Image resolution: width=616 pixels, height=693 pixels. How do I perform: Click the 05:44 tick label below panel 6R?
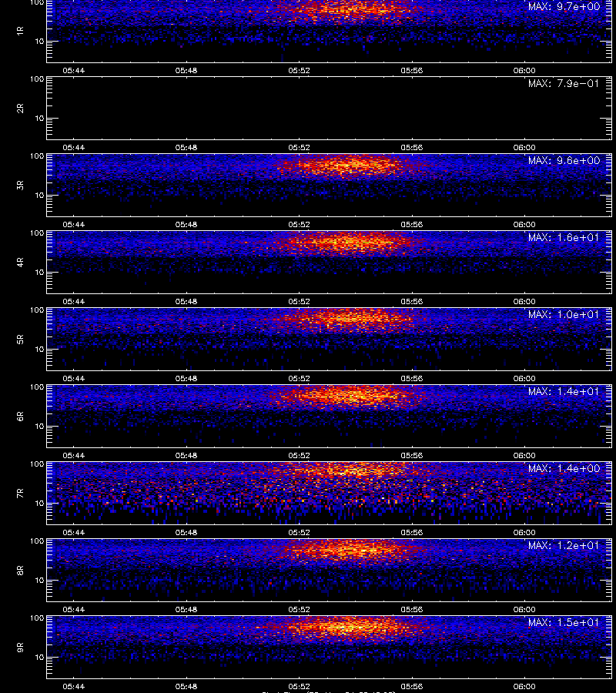coord(73,455)
